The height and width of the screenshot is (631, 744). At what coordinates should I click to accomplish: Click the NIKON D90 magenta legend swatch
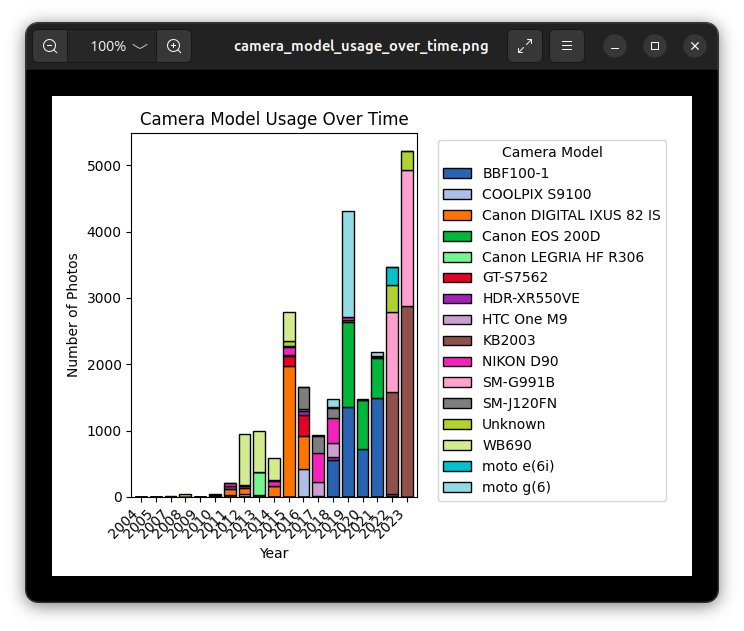click(457, 362)
